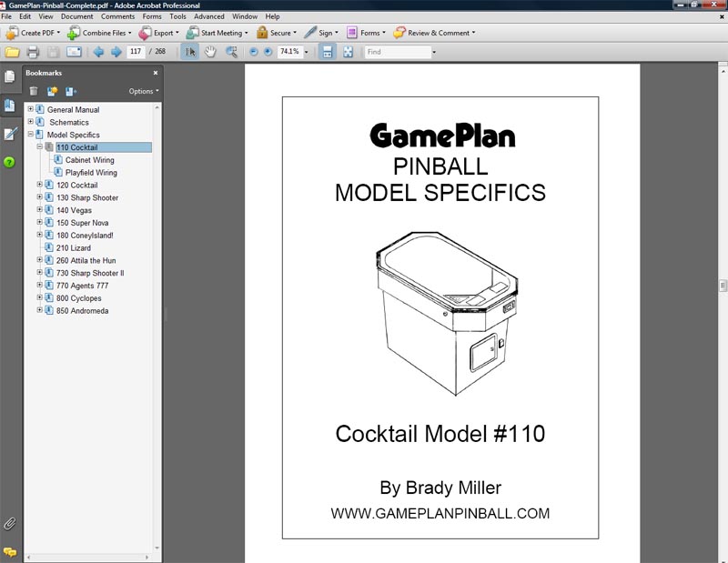Close the Bookmarks panel
The height and width of the screenshot is (563, 728).
click(156, 73)
